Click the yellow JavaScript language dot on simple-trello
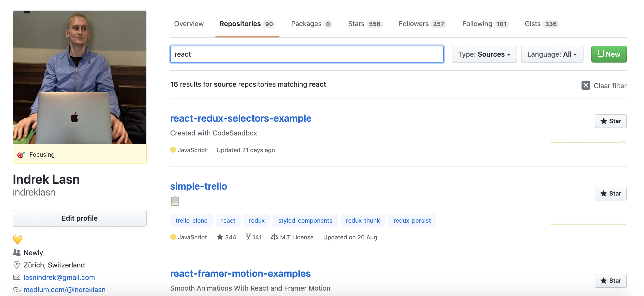Screen dimensions: 644x296 [x=173, y=237]
